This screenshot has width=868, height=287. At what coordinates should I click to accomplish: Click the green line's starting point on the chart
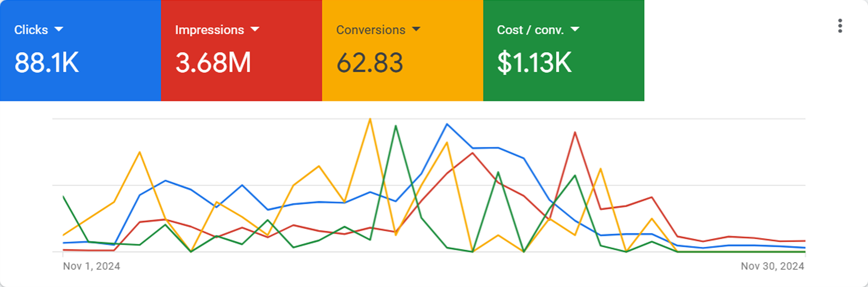point(63,197)
